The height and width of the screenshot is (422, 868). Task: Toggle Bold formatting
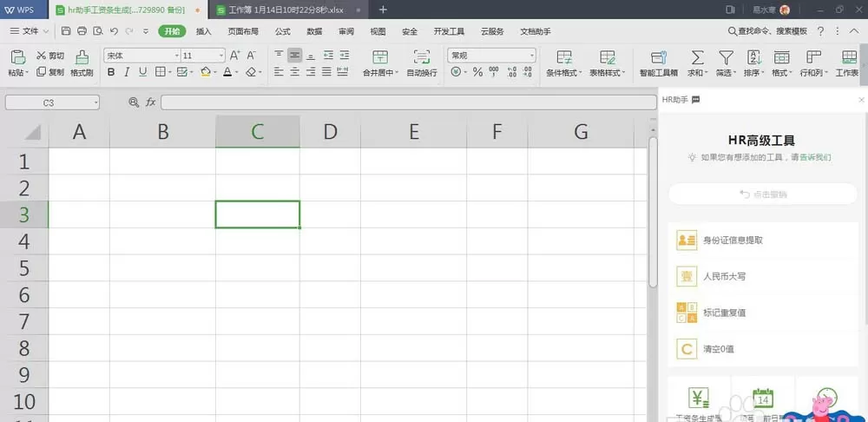(x=111, y=72)
